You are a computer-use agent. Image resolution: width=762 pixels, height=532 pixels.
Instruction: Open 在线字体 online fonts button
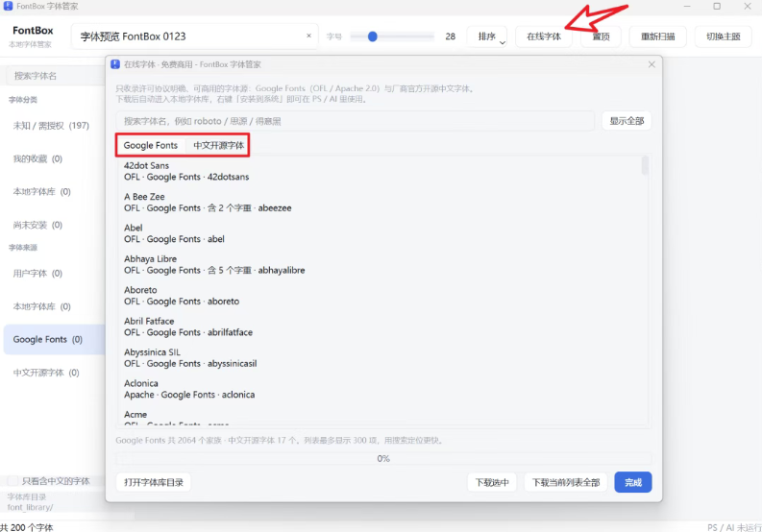pos(544,36)
